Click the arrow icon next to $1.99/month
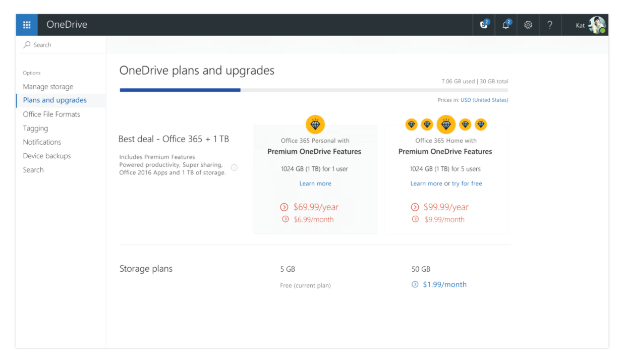 click(415, 284)
